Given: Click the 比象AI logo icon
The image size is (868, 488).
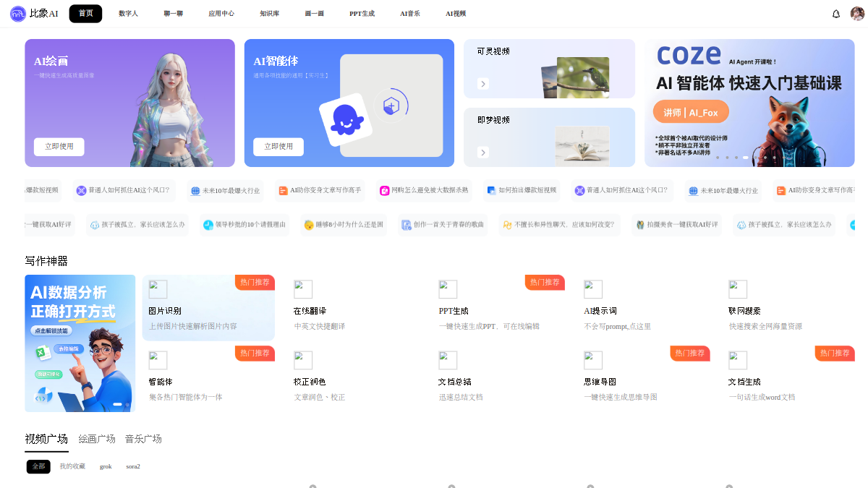Looking at the screenshot, I should [x=18, y=13].
